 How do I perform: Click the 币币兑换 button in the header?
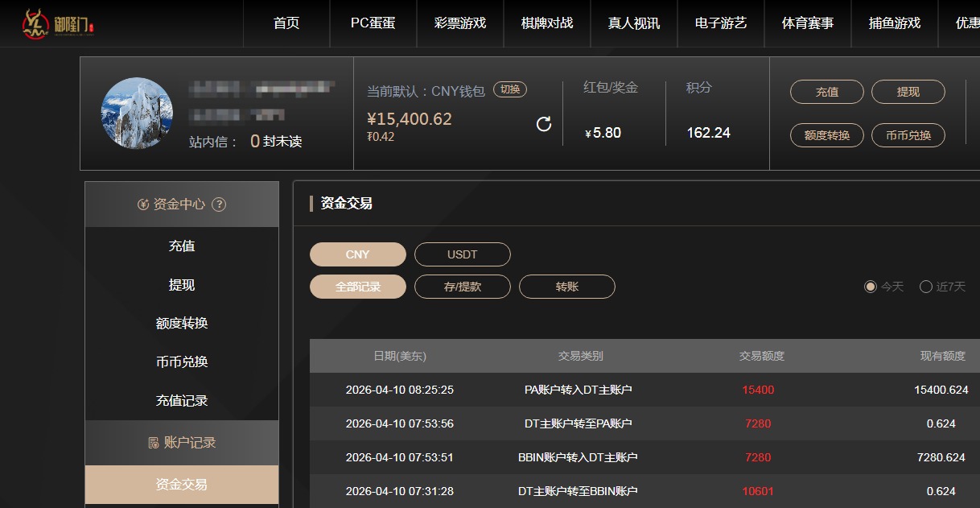(908, 135)
